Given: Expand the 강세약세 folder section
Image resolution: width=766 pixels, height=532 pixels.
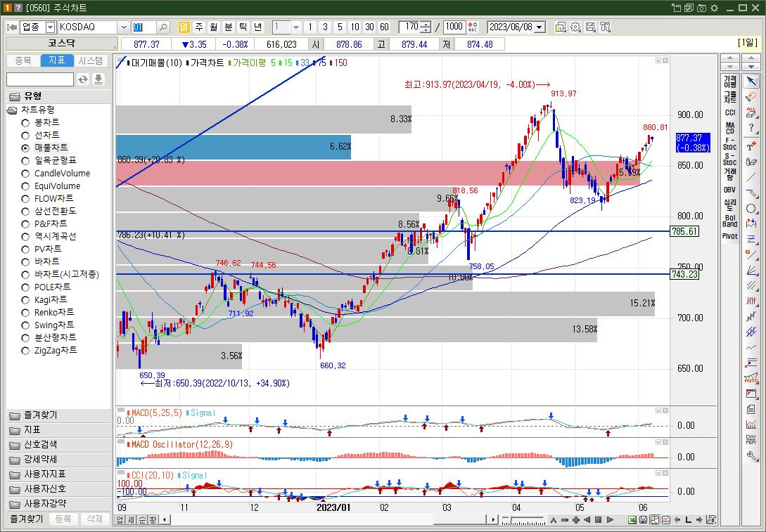Looking at the screenshot, I should tap(58, 460).
